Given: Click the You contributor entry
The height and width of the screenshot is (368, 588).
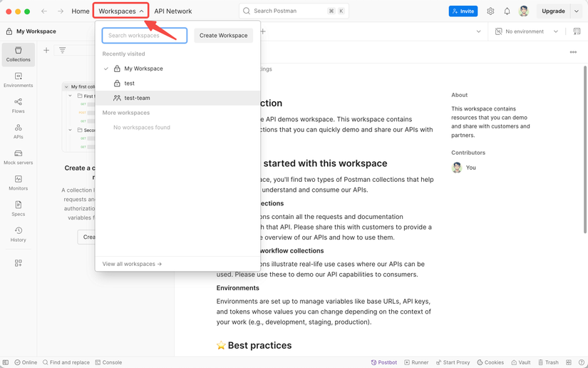Looking at the screenshot, I should (463, 168).
